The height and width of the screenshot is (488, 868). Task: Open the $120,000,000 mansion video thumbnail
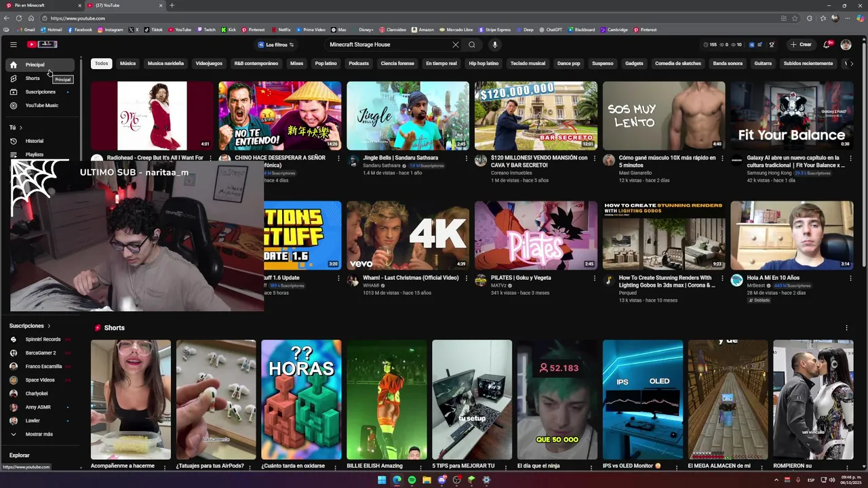[536, 116]
